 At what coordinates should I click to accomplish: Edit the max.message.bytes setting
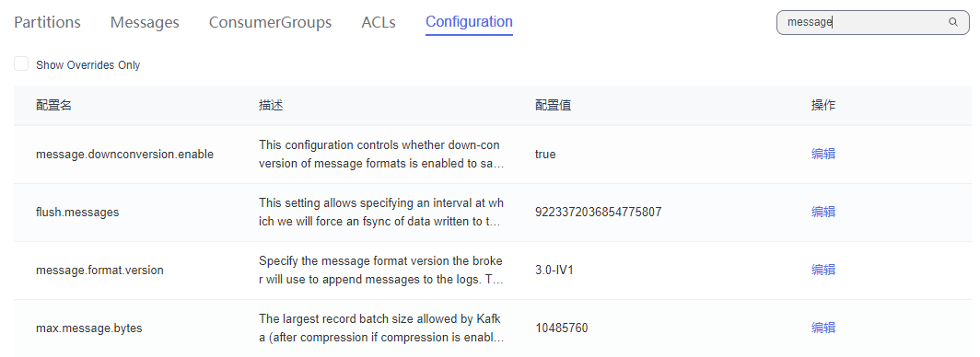click(823, 328)
